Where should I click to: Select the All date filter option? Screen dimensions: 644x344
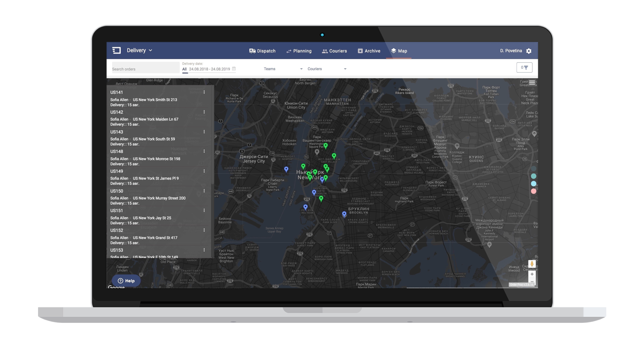pyautogui.click(x=184, y=69)
